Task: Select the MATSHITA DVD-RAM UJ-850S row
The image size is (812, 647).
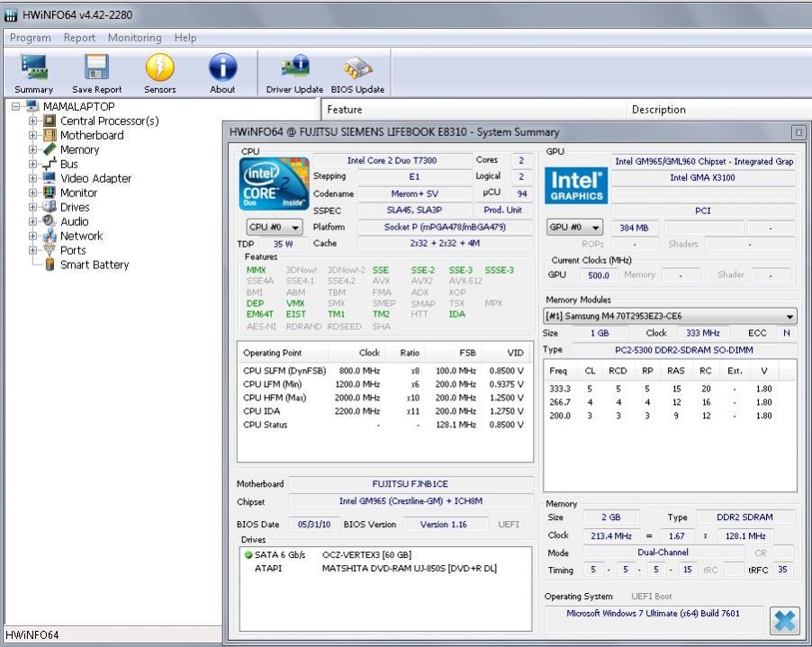Action: (x=385, y=569)
